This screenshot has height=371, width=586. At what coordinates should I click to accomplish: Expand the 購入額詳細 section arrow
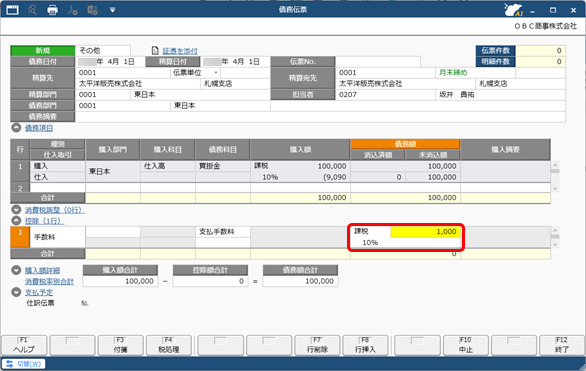[x=16, y=270]
